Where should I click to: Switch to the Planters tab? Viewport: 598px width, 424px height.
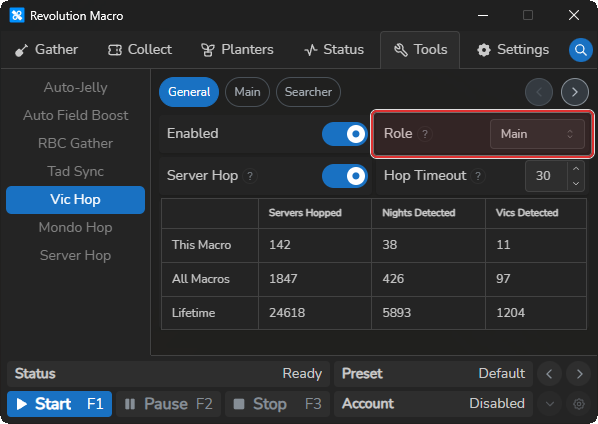(237, 50)
